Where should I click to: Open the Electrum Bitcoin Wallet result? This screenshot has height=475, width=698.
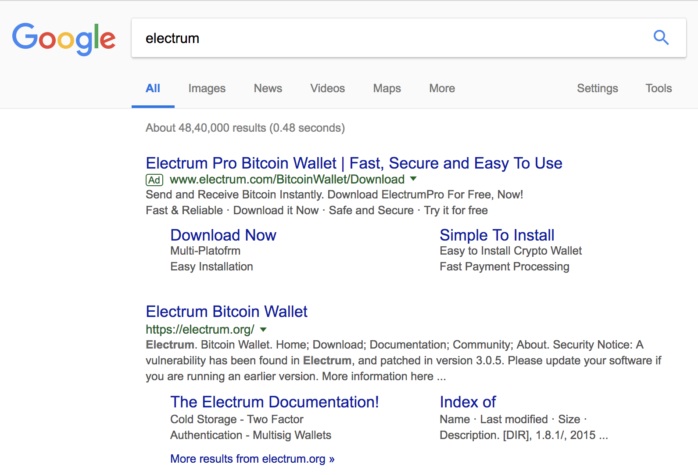pos(227,311)
